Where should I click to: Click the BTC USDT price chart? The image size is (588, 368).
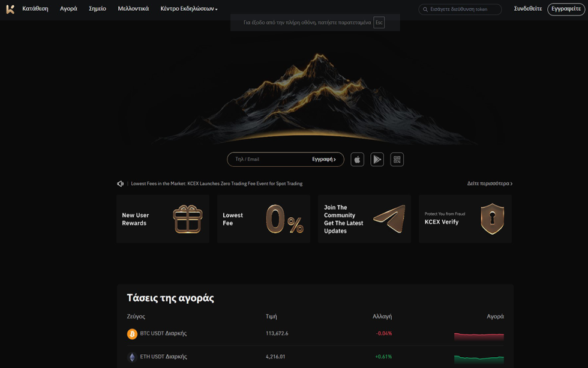pyautogui.click(x=479, y=336)
